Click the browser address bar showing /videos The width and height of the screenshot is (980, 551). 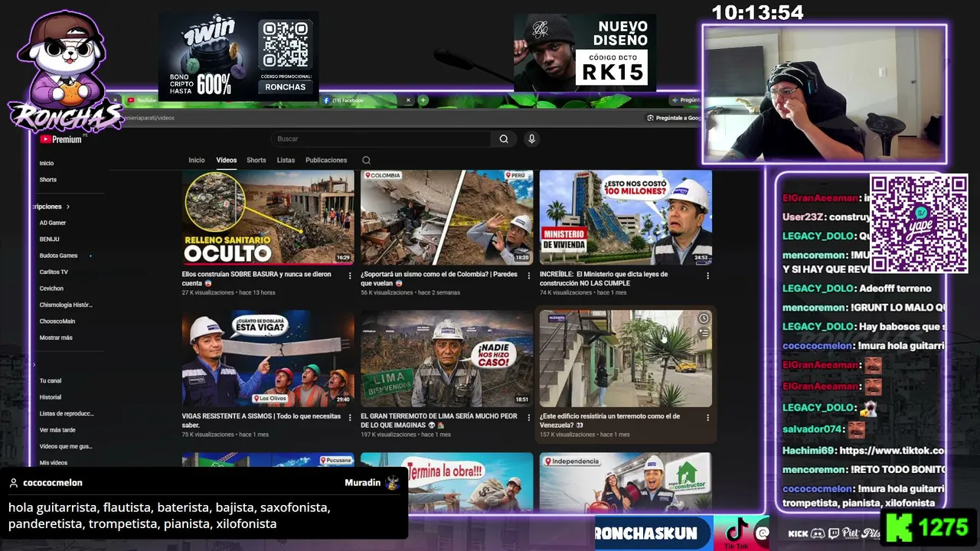[x=383, y=118]
